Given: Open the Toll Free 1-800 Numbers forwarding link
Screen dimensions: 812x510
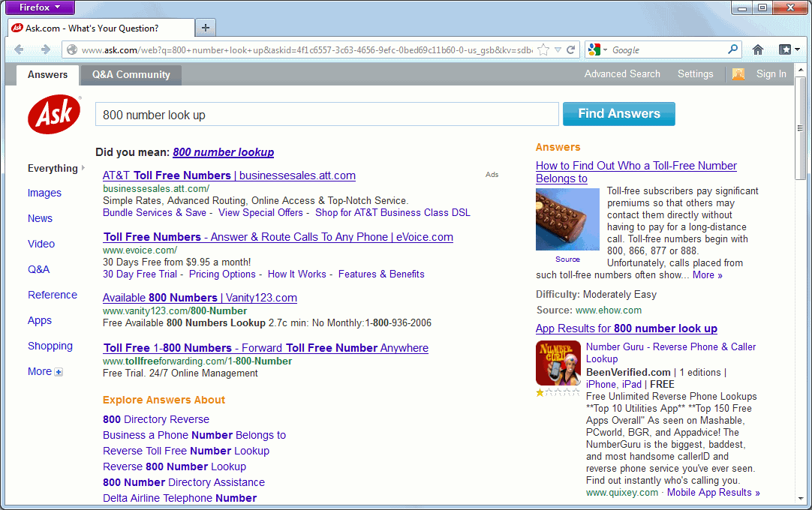Looking at the screenshot, I should (266, 348).
